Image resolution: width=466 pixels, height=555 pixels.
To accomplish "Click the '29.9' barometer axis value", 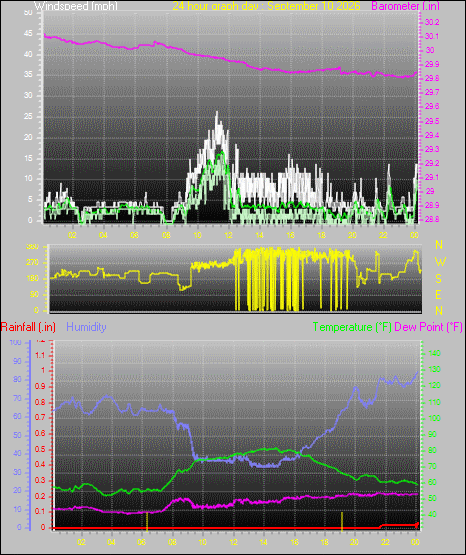I will tap(432, 64).
